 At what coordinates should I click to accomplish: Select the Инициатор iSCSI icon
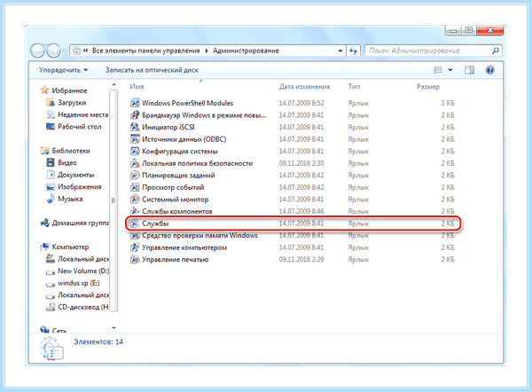point(135,127)
